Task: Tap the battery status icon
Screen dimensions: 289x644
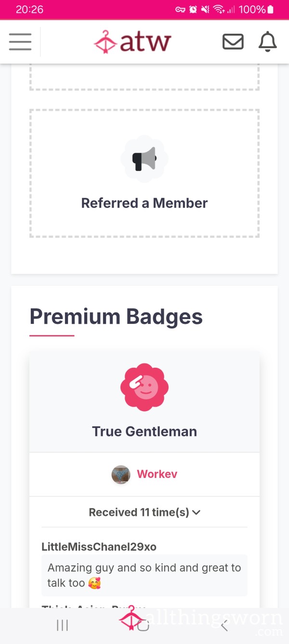Action: point(270,9)
